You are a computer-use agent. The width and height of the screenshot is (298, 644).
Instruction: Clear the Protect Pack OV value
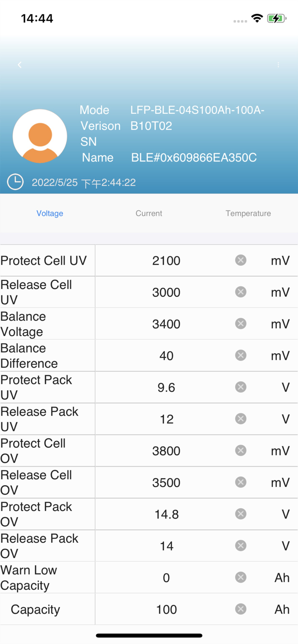240,514
